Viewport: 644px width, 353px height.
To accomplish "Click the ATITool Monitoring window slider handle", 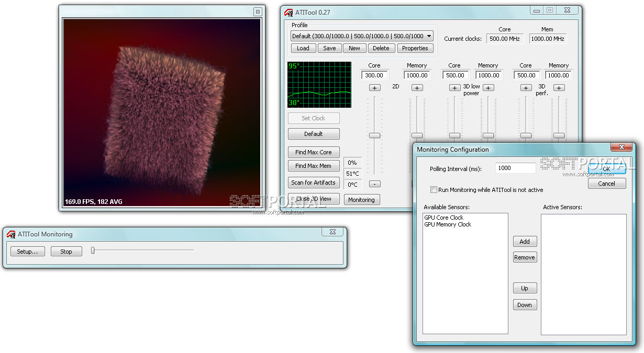I will (93, 250).
